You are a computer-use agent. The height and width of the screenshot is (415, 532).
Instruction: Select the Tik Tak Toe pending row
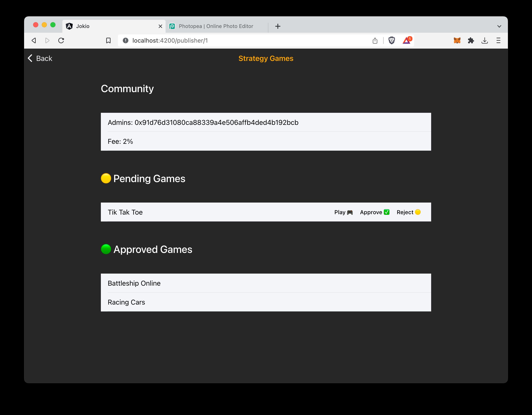click(x=266, y=212)
